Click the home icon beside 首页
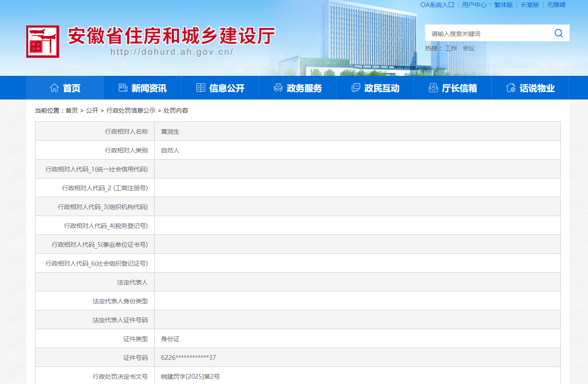This screenshot has width=588, height=384. (x=54, y=88)
